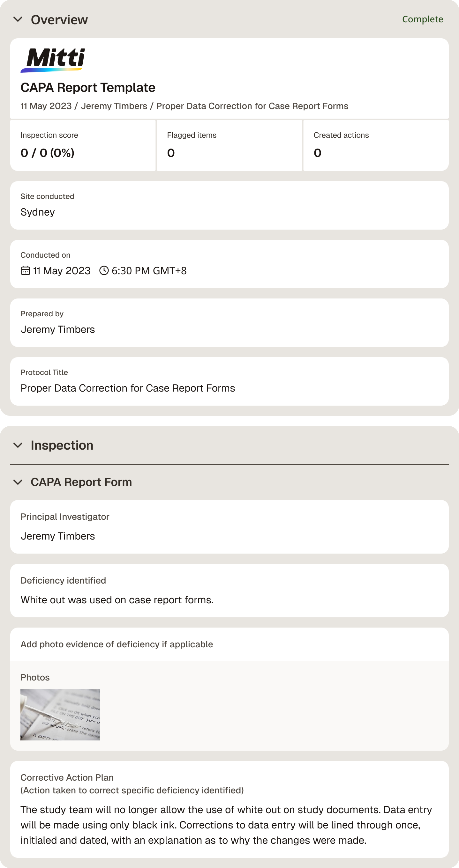Image resolution: width=459 pixels, height=868 pixels.
Task: Click the Overview section heading
Action: [59, 19]
